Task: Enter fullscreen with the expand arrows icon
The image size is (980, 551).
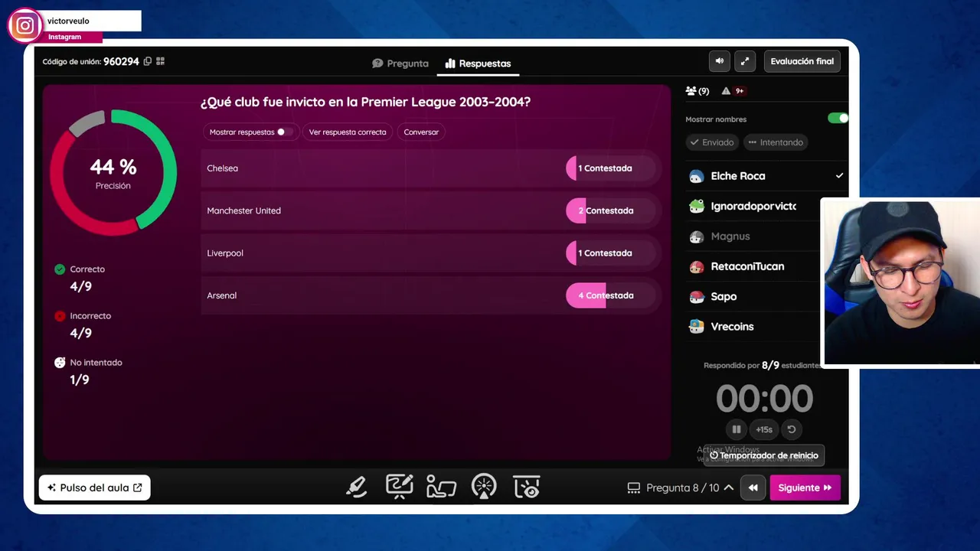Action: 745,61
